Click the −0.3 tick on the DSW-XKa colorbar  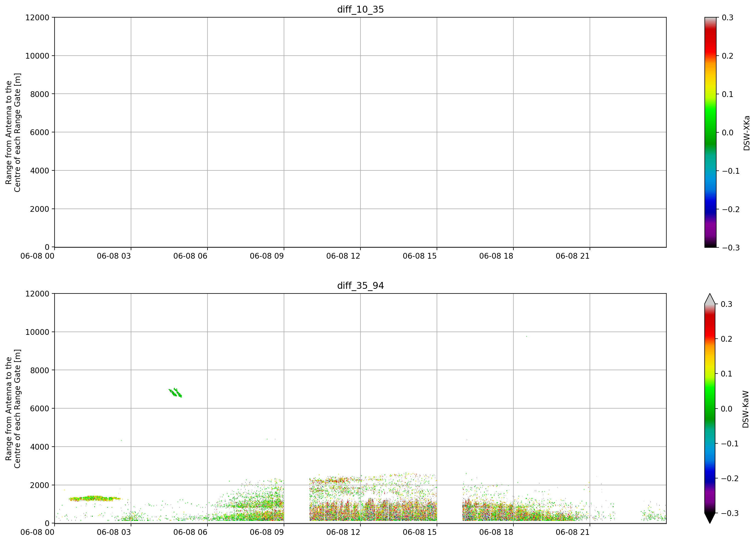click(x=731, y=247)
